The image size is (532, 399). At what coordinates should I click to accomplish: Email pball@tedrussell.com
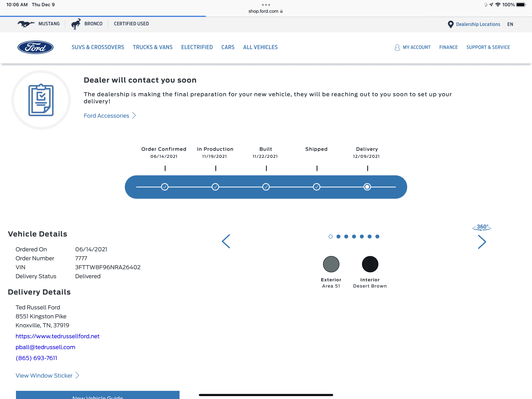coord(45,347)
